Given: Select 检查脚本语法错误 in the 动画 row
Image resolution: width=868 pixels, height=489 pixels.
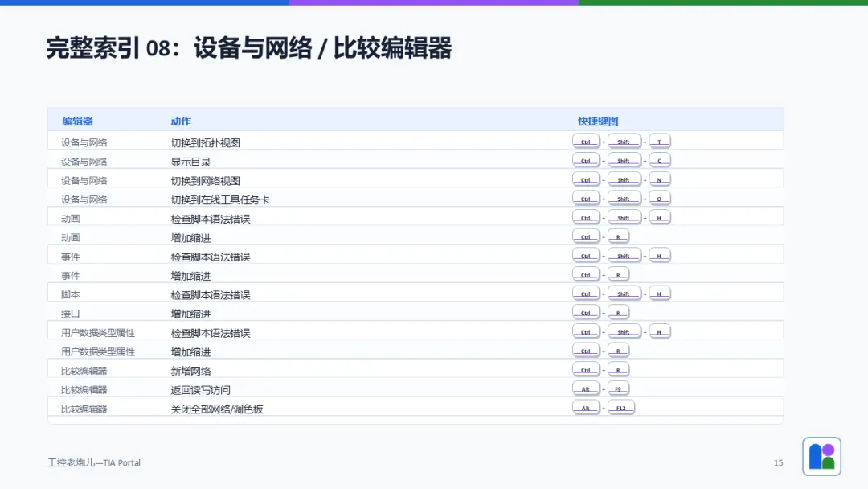Looking at the screenshot, I should [211, 219].
